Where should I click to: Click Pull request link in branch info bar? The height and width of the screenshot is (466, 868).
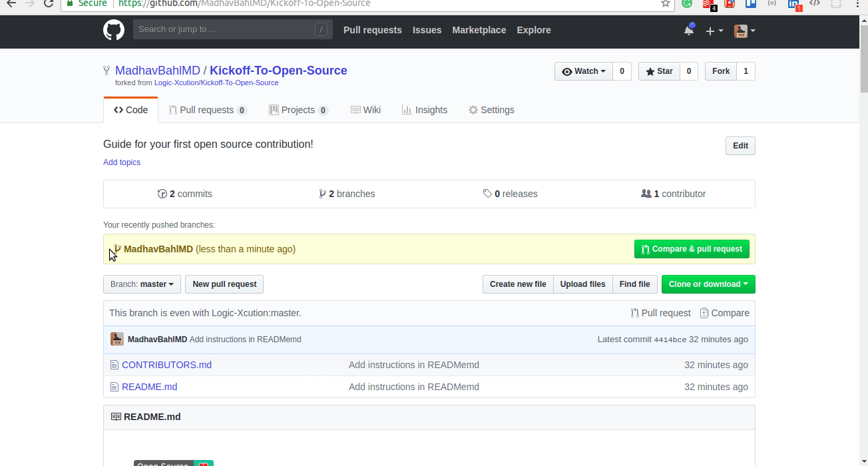coord(660,313)
